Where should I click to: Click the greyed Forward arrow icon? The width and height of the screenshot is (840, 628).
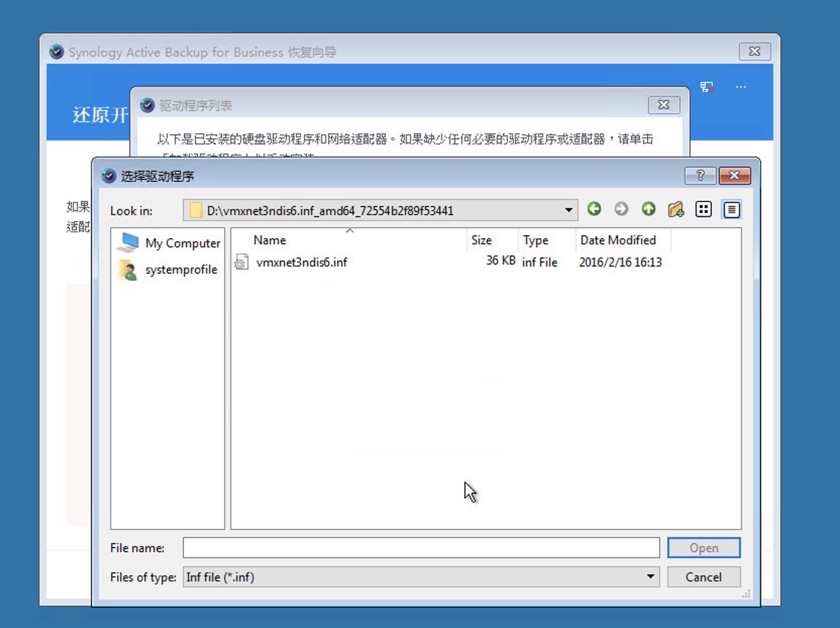[621, 209]
